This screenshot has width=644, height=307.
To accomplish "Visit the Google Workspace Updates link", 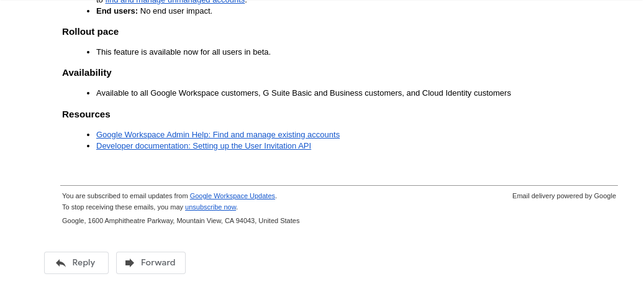I will pos(232,196).
